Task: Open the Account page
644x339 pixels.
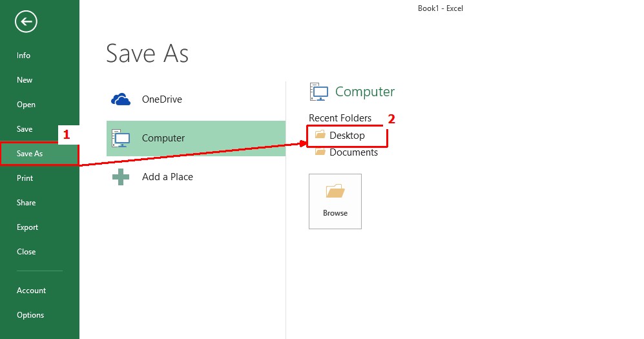Action: (x=31, y=291)
